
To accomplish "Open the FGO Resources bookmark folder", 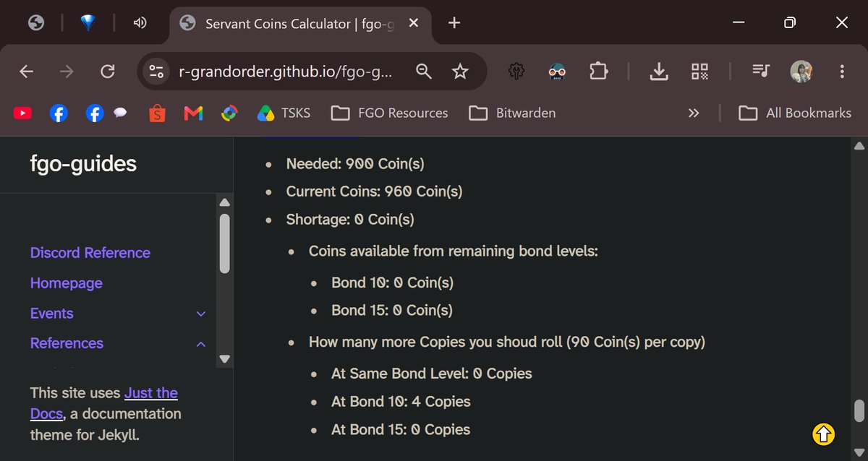I will click(389, 113).
